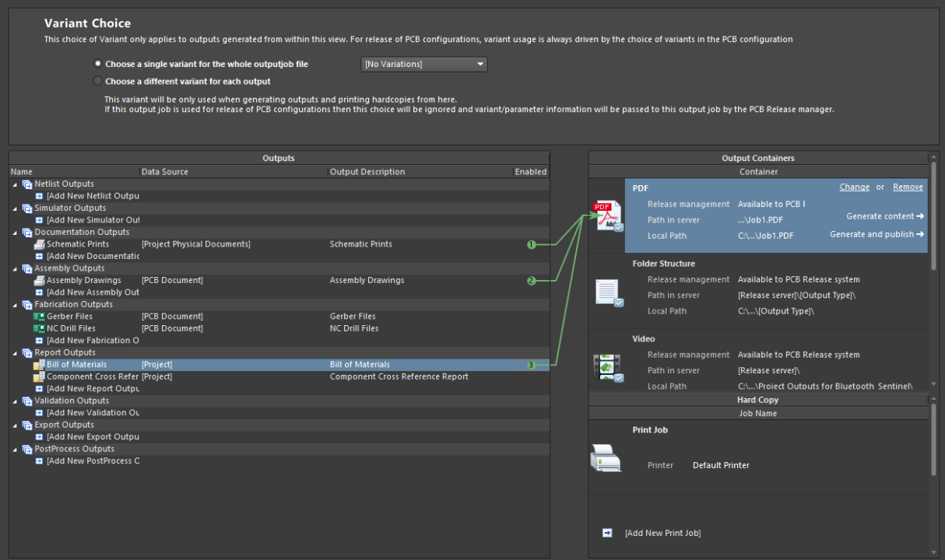The width and height of the screenshot is (945, 560).
Task: Click the Remove link for the PDF container
Action: (908, 187)
